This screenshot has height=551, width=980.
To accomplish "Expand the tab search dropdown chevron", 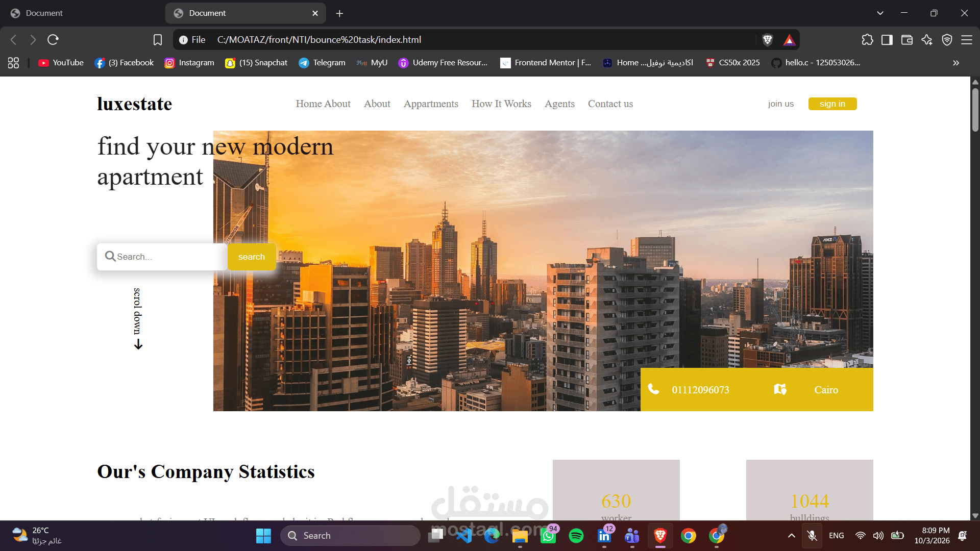I will (x=880, y=13).
